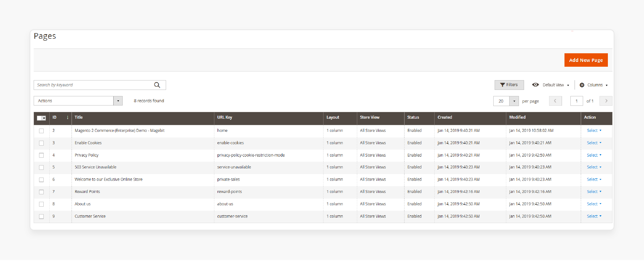Viewport: 644px width, 261px height.
Task: Click the '8 records found' text
Action: point(149,101)
